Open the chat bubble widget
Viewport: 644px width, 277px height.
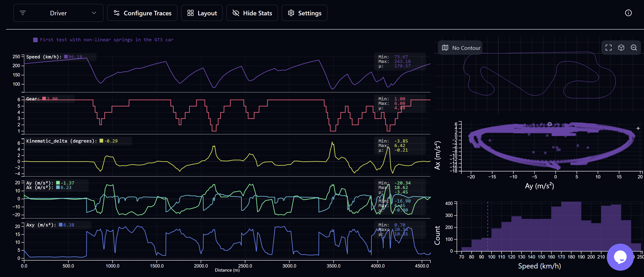[x=620, y=257]
